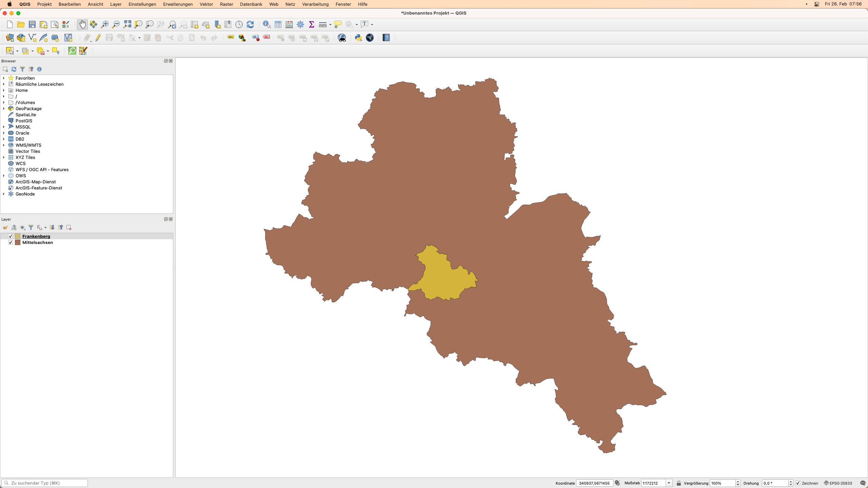
Task: Open the Processing toolbox gear icon
Action: click(x=300, y=24)
